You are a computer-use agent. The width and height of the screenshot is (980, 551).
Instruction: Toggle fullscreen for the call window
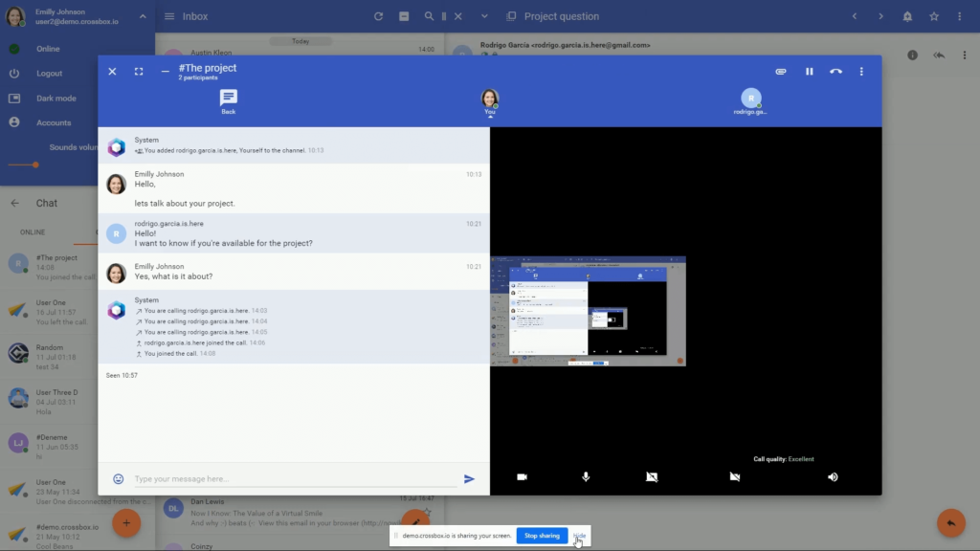pyautogui.click(x=139, y=72)
